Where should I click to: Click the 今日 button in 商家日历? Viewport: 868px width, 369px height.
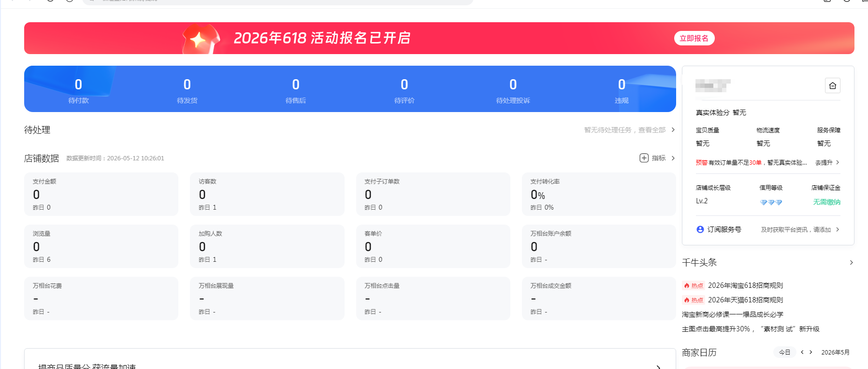click(785, 352)
